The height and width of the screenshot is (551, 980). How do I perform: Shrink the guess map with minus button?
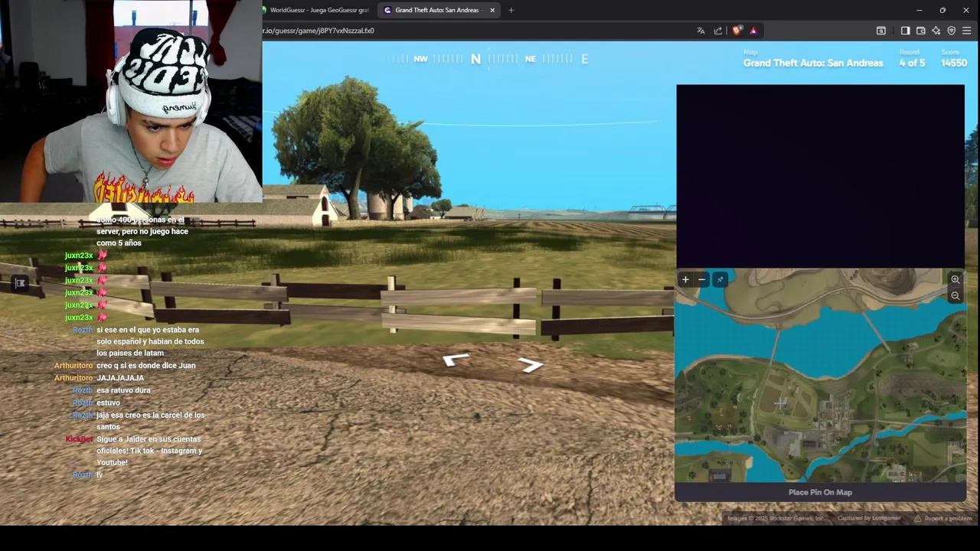point(702,279)
